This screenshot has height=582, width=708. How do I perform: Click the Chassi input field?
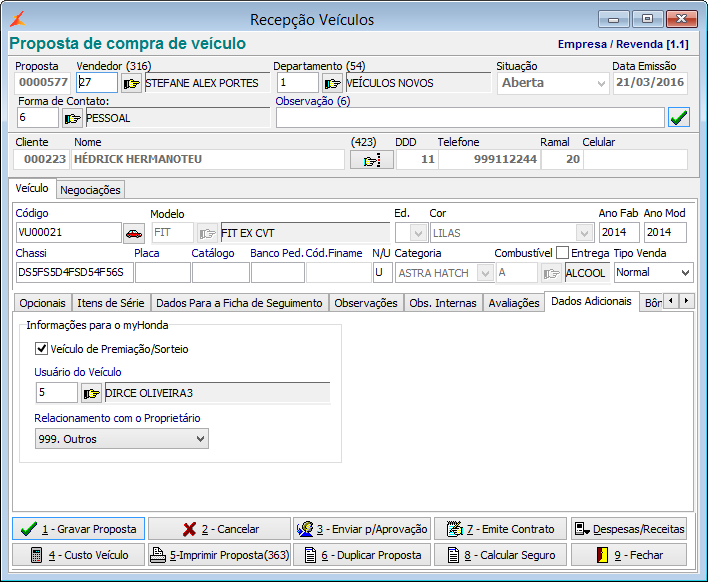point(75,272)
